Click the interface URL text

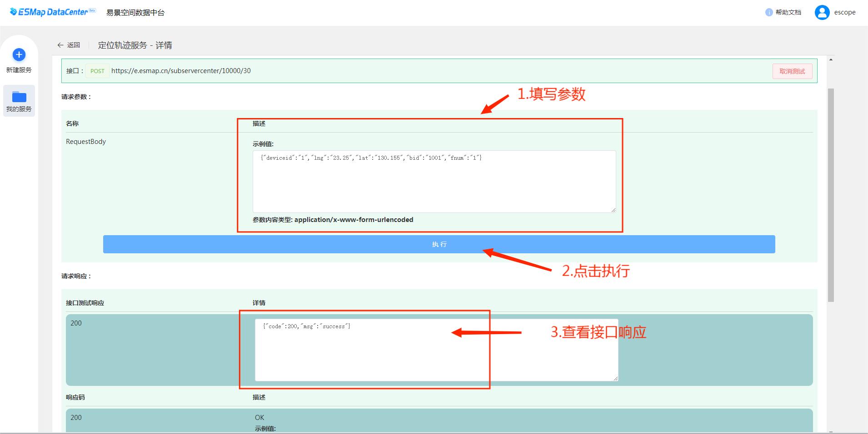click(181, 71)
